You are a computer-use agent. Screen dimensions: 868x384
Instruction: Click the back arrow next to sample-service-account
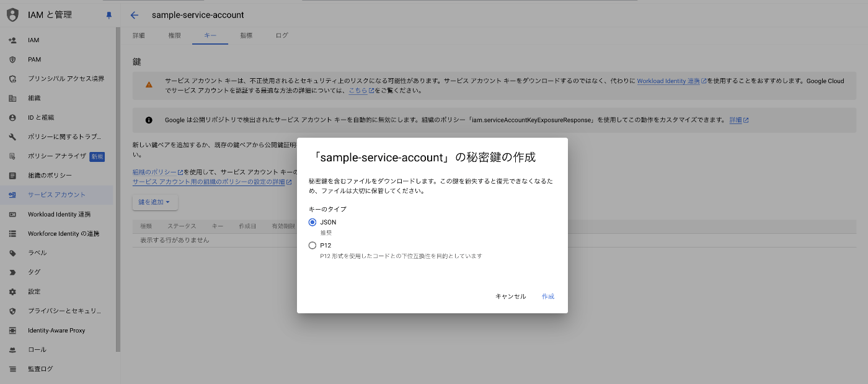point(135,15)
